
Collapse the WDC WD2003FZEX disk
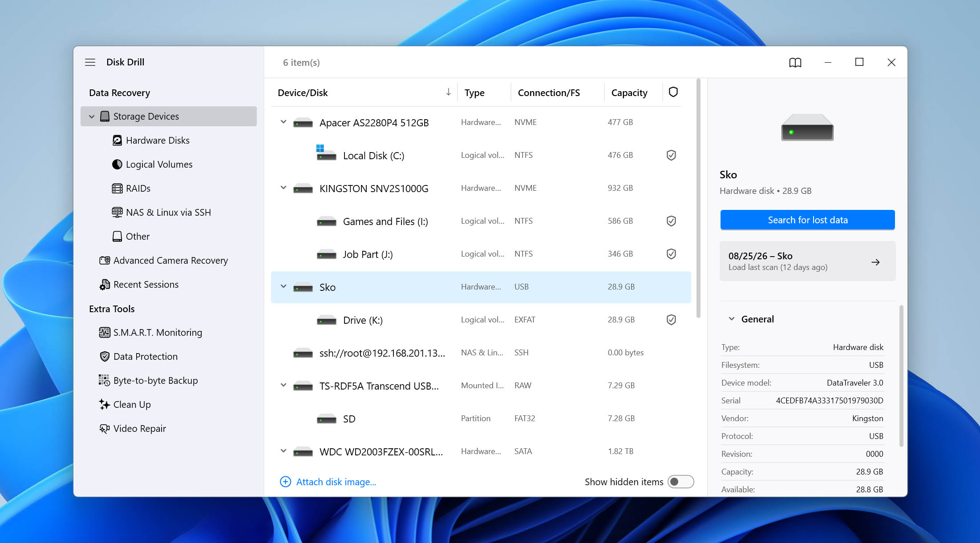coord(283,451)
